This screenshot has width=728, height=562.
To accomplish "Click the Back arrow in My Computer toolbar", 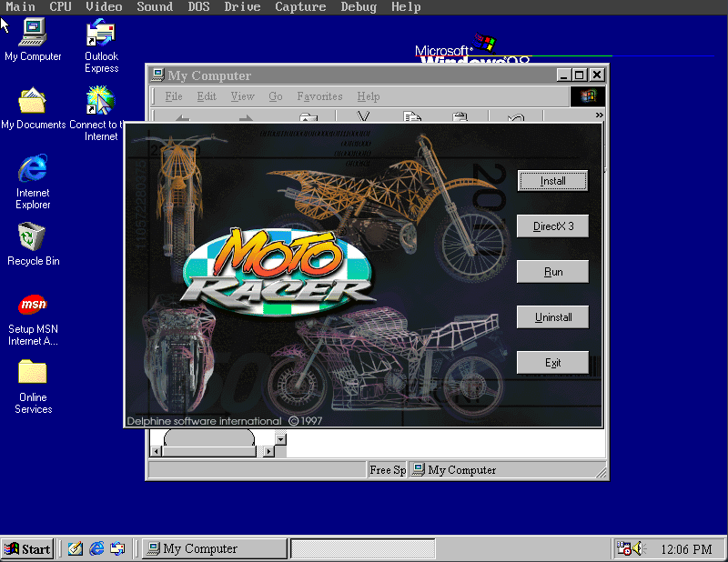I will click(182, 117).
